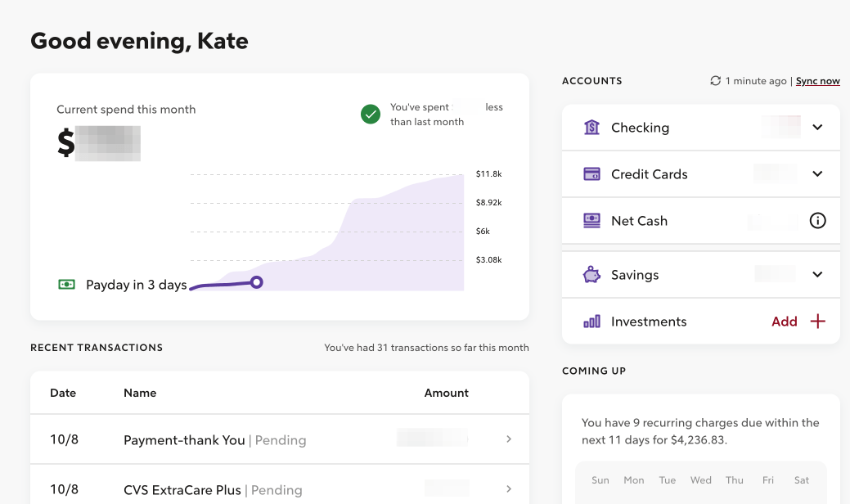Click the $11.8k chart axis label
Screen dimensions: 850x504
coord(489,174)
